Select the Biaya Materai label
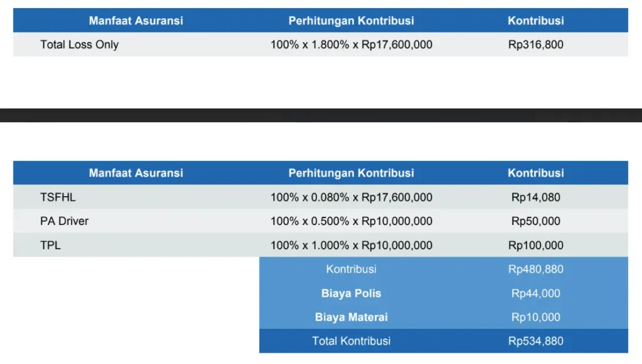This screenshot has width=642, height=364. 351,317
